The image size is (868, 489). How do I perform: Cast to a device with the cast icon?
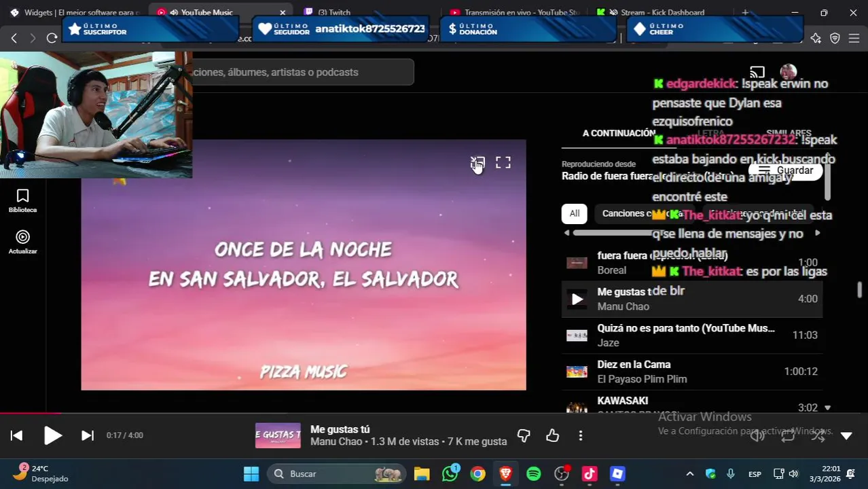pyautogui.click(x=757, y=72)
